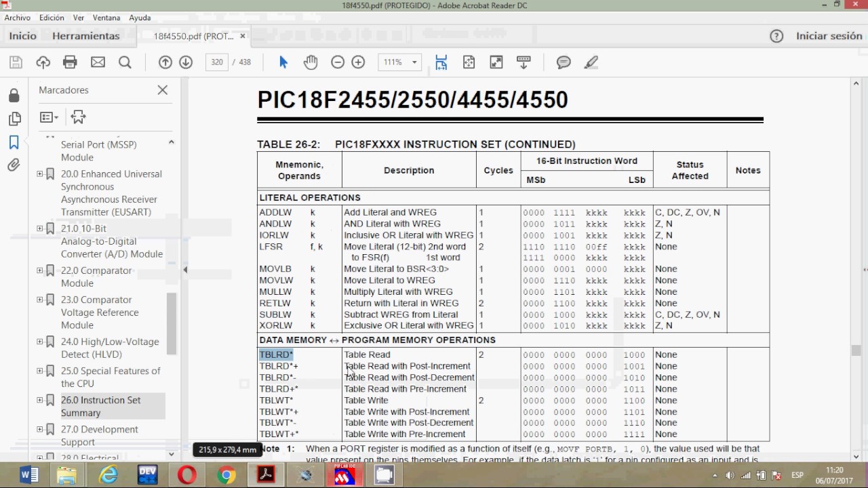Expand the 22.0 Comparator Module bookmark
868x488 pixels.
pyautogui.click(x=40, y=271)
